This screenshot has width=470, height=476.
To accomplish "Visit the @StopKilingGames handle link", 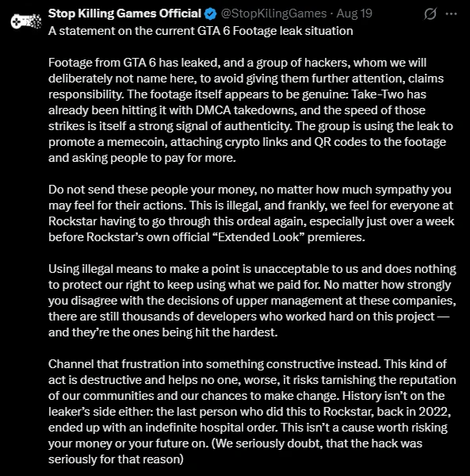I will click(273, 13).
